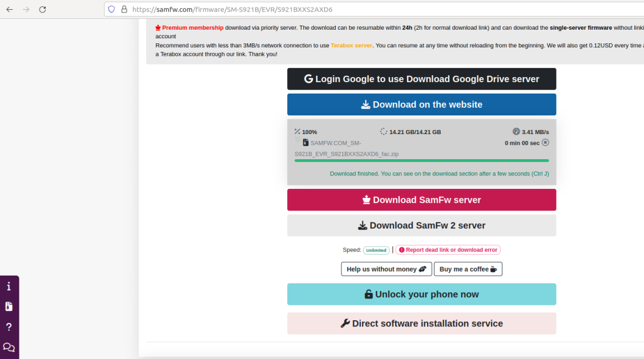This screenshot has height=359, width=644.
Task: Click the Download SamFw 2 server button
Action: [421, 225]
